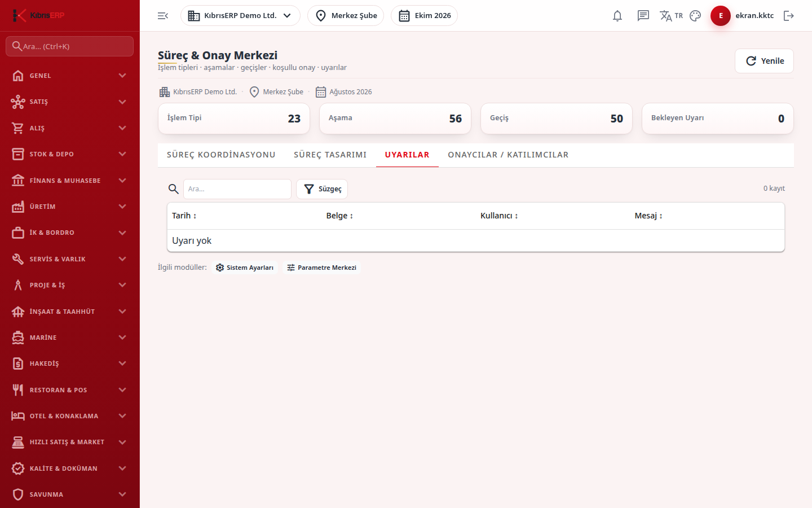Viewport: 812px width, 508px height.
Task: Expand the STOK & DEPO section
Action: click(70, 154)
